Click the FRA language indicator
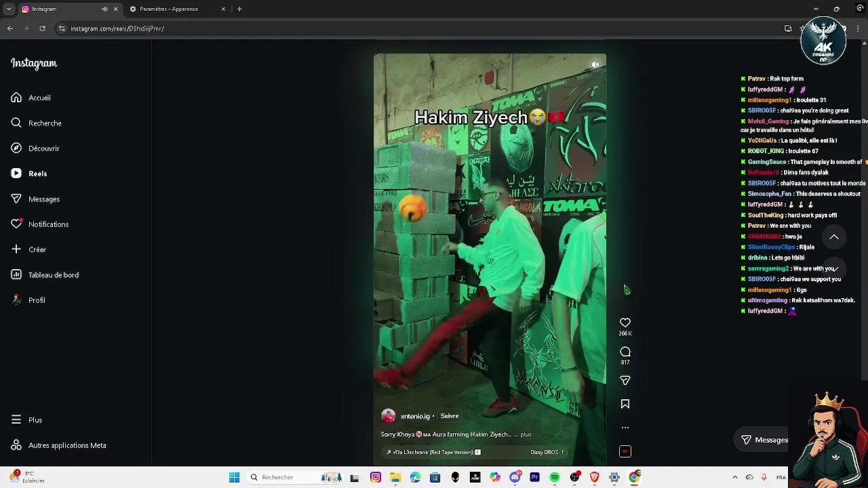This screenshot has width=868, height=488. click(781, 477)
